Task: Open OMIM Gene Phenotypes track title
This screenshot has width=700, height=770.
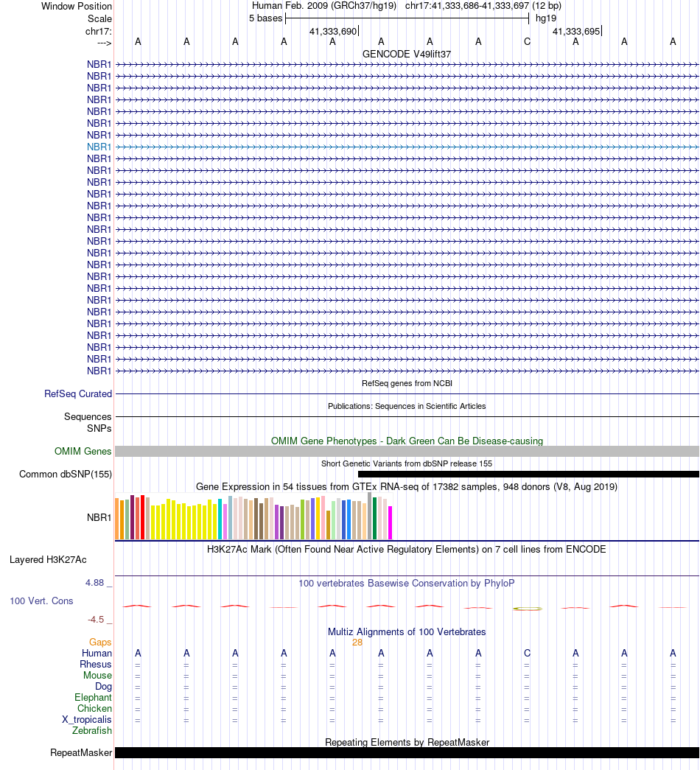Action: point(407,441)
